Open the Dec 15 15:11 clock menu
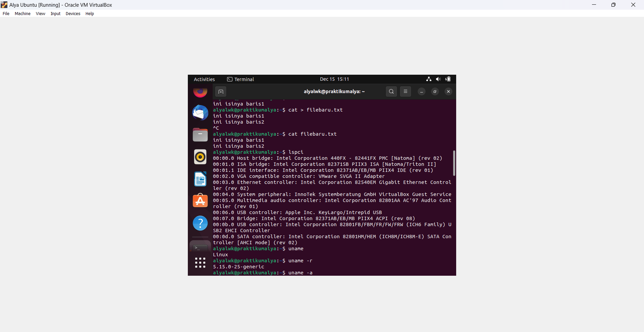This screenshot has height=332, width=644. (334, 79)
